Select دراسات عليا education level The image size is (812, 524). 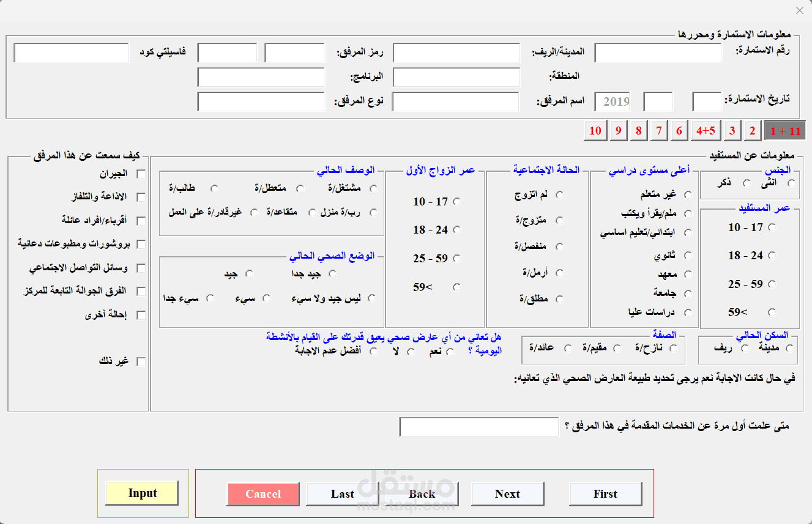(x=688, y=312)
